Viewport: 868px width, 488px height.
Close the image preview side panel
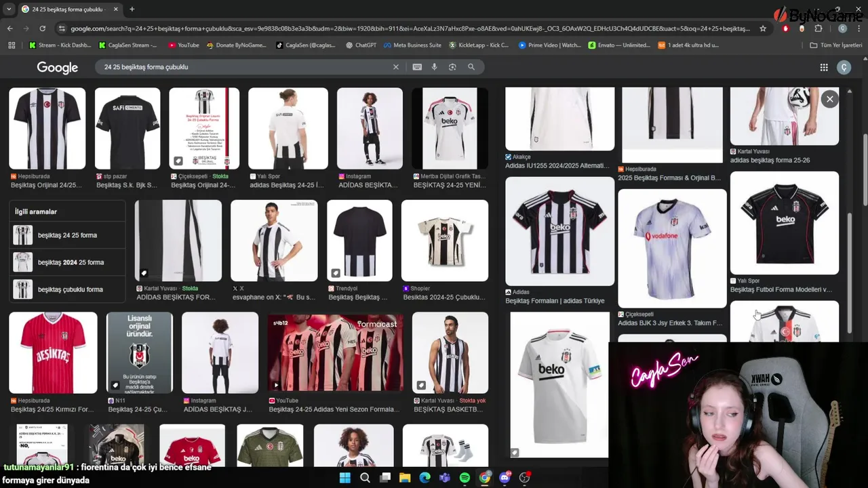pos(829,99)
